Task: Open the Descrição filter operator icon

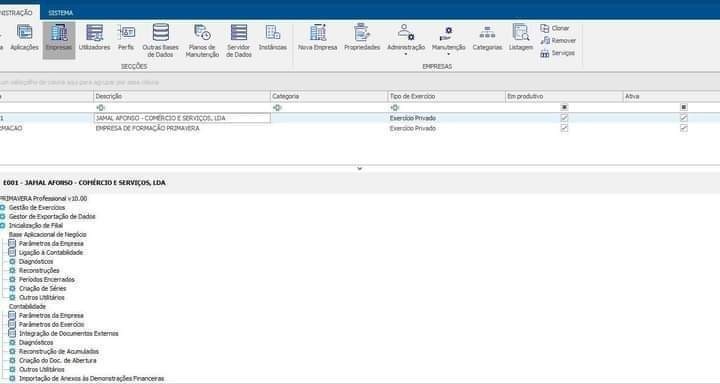Action: pyautogui.click(x=100, y=107)
